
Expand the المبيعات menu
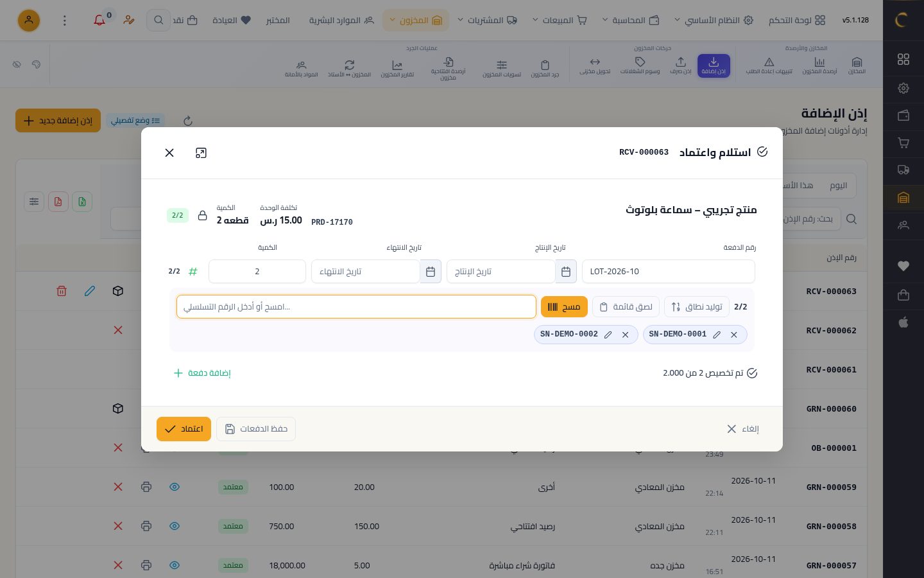(560, 21)
